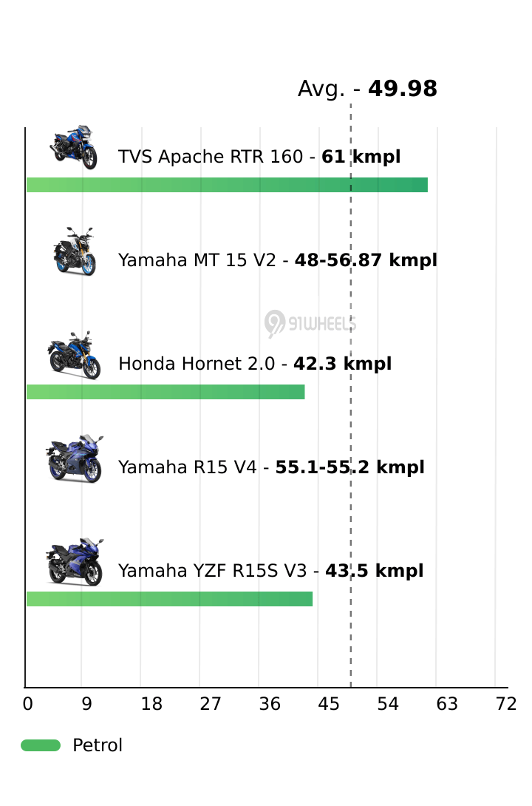Click the TVS Apache RTR 160 mileage bar
The width and height of the screenshot is (532, 806).
(227, 185)
